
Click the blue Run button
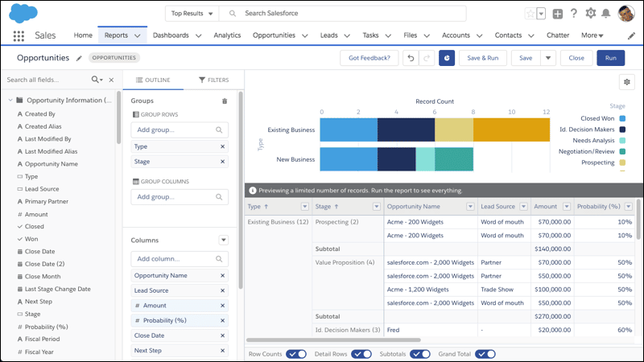[611, 58]
